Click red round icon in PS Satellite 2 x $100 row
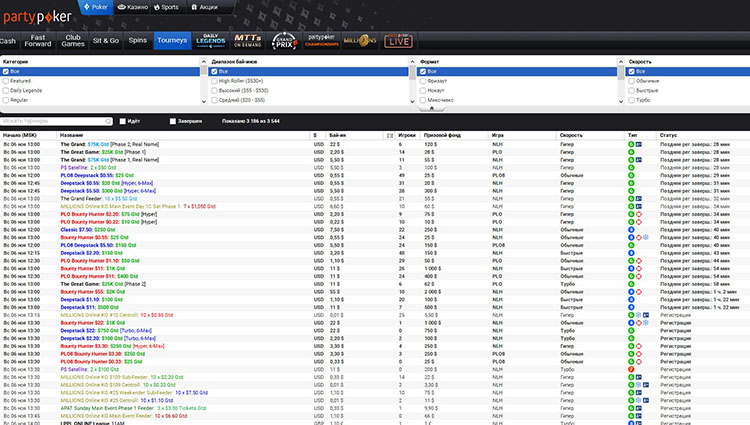Screen dimensions: 750x425 pyautogui.click(x=631, y=369)
